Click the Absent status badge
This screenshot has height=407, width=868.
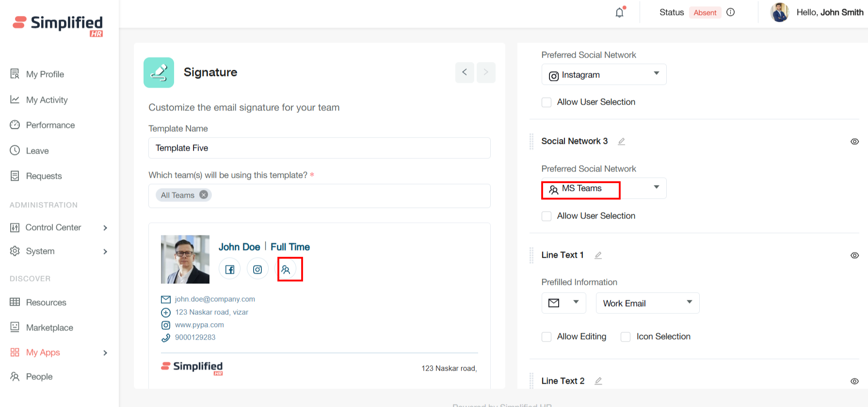(705, 13)
